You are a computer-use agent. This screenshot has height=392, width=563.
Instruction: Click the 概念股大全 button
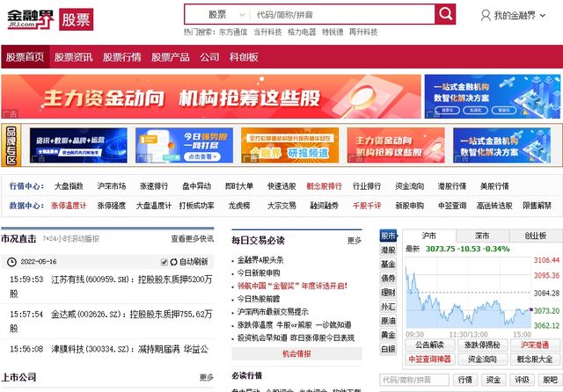535,359
